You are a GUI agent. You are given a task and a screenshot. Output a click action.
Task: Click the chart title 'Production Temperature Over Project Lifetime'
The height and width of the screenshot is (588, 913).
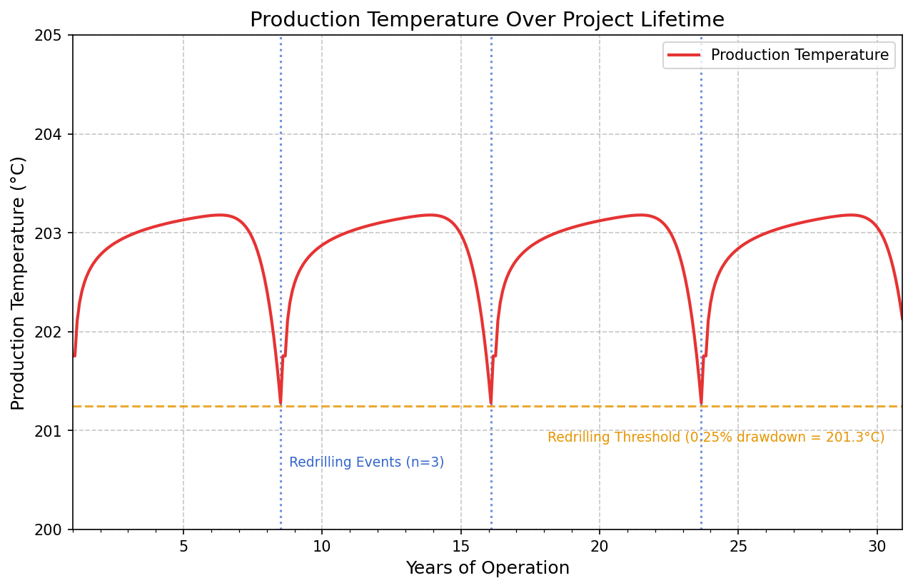(x=487, y=20)
